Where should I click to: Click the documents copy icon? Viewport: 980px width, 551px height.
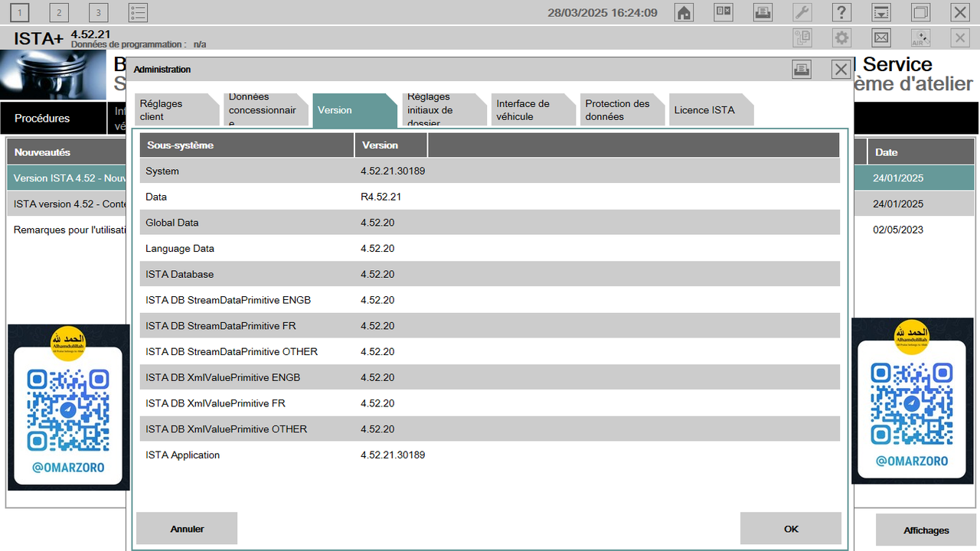tap(802, 38)
